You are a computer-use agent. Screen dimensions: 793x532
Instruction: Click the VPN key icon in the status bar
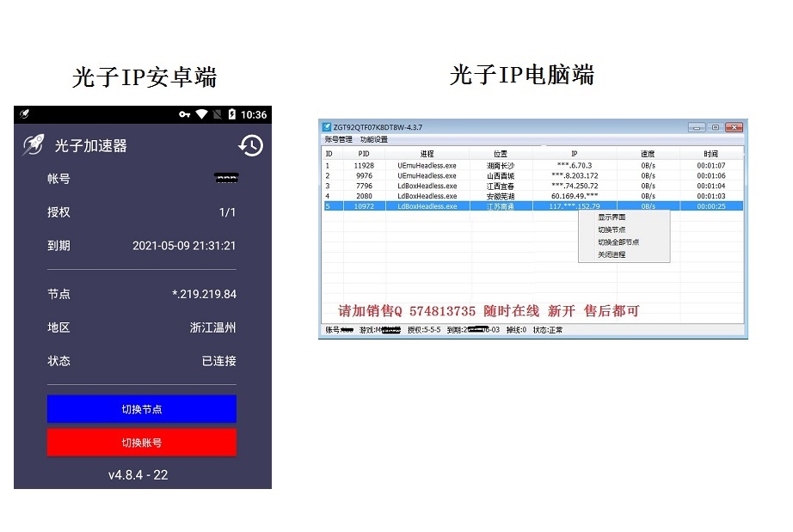pyautogui.click(x=184, y=114)
